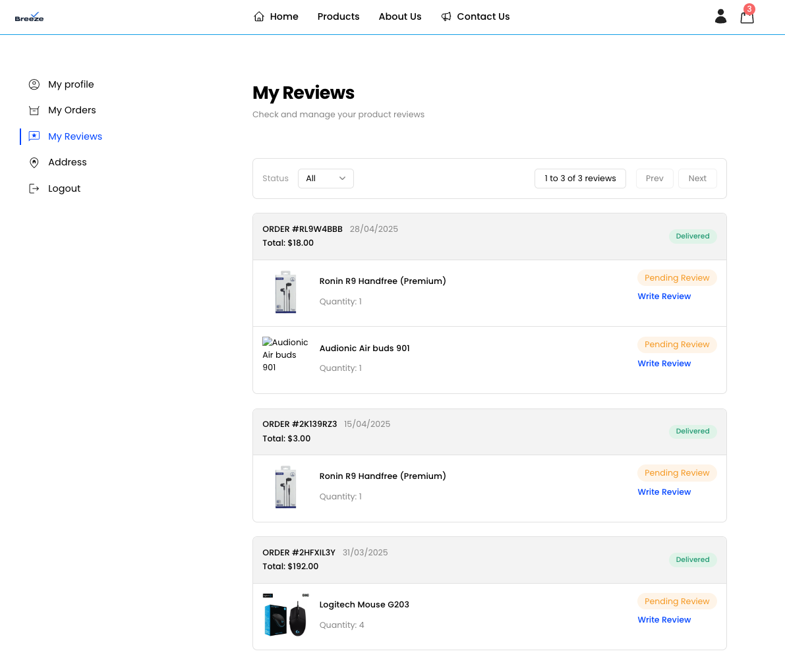785x672 pixels.
Task: Click the Next pagination button
Action: point(697,178)
